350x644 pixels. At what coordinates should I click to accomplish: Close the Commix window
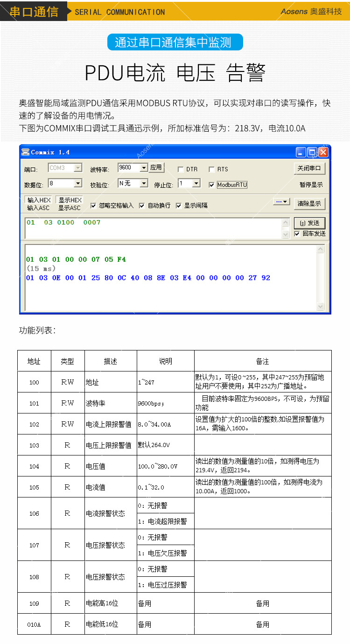(323, 152)
